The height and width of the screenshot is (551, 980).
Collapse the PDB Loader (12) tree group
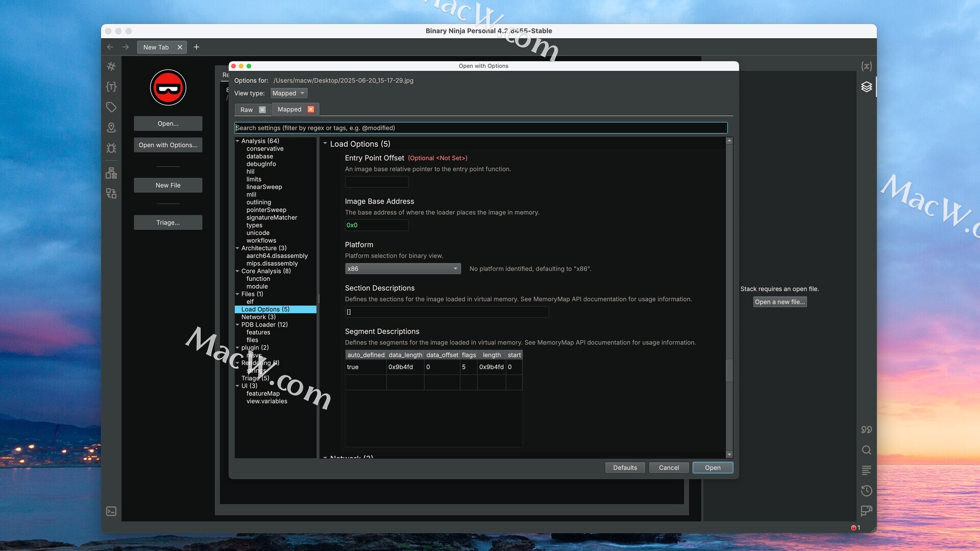click(237, 324)
